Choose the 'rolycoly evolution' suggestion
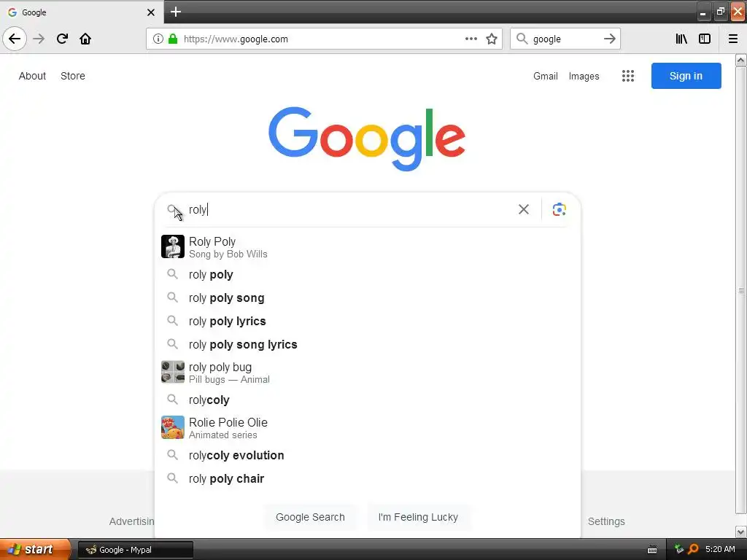The height and width of the screenshot is (560, 747). click(x=368, y=455)
